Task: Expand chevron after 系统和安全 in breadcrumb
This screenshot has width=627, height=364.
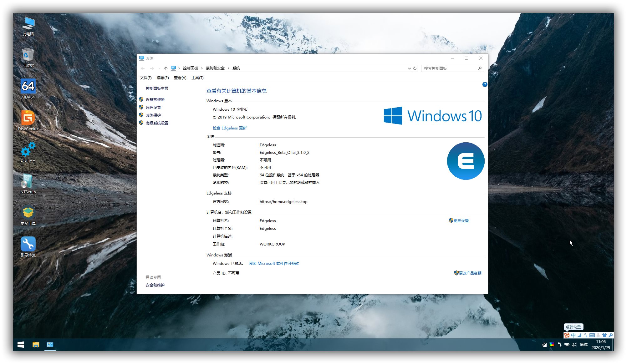Action: [228, 68]
